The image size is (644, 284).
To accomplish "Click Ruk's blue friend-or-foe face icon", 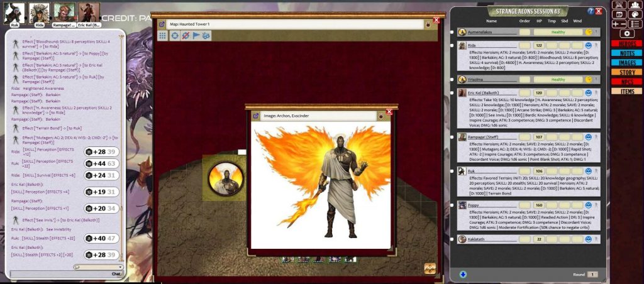I will 588,171.
